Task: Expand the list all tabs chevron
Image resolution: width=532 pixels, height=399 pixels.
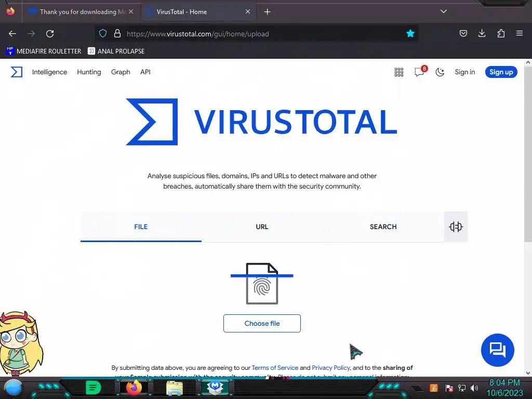Action: click(x=444, y=11)
